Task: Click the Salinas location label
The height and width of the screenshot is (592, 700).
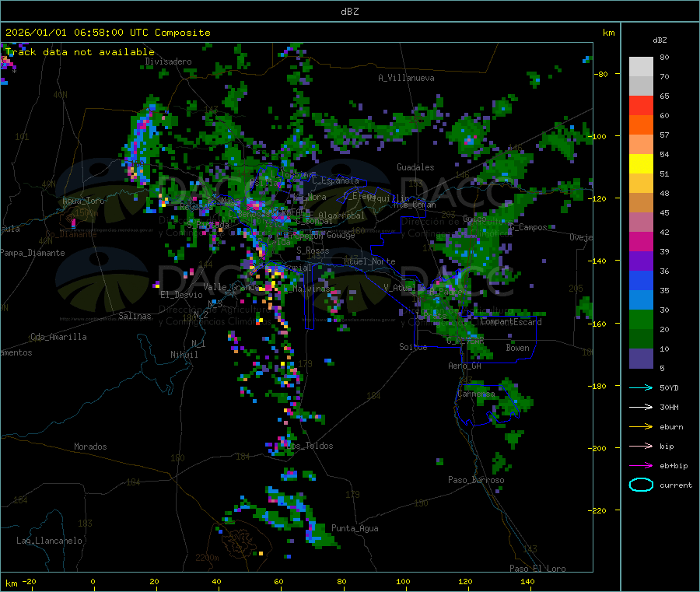Action: point(135,316)
